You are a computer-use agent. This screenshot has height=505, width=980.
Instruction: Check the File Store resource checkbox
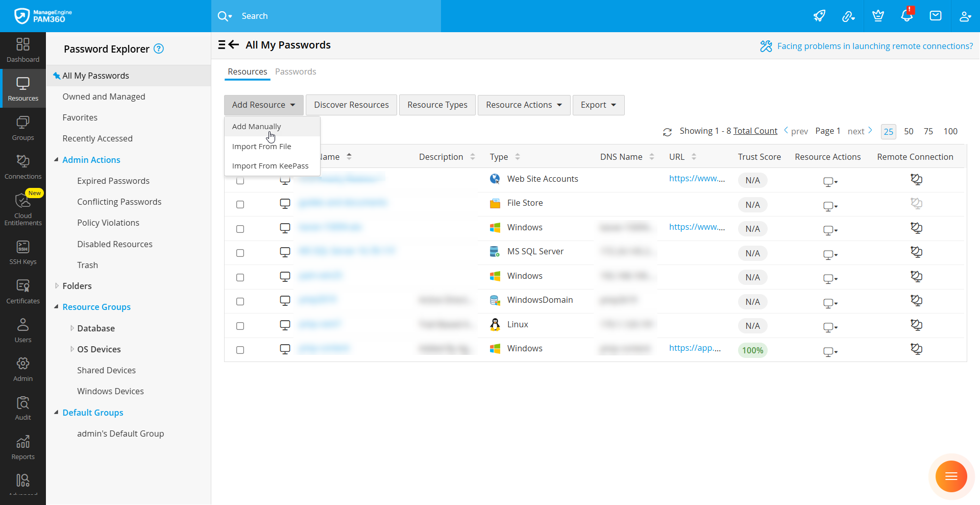[240, 205]
